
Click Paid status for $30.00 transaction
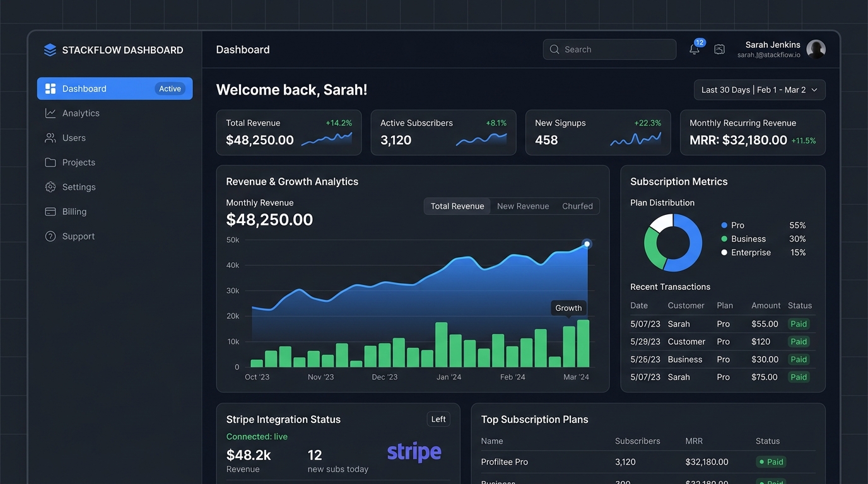click(799, 359)
